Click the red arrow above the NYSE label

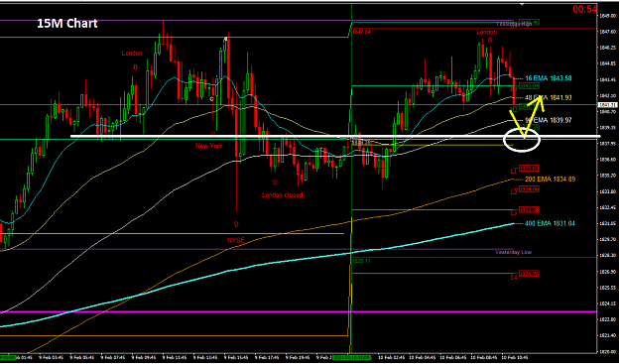(x=236, y=224)
